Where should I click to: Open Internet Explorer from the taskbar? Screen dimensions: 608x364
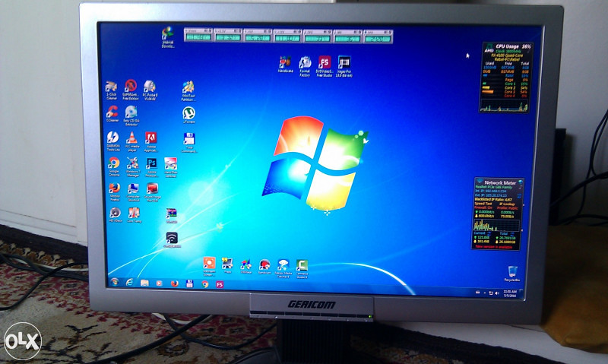[x=129, y=283]
